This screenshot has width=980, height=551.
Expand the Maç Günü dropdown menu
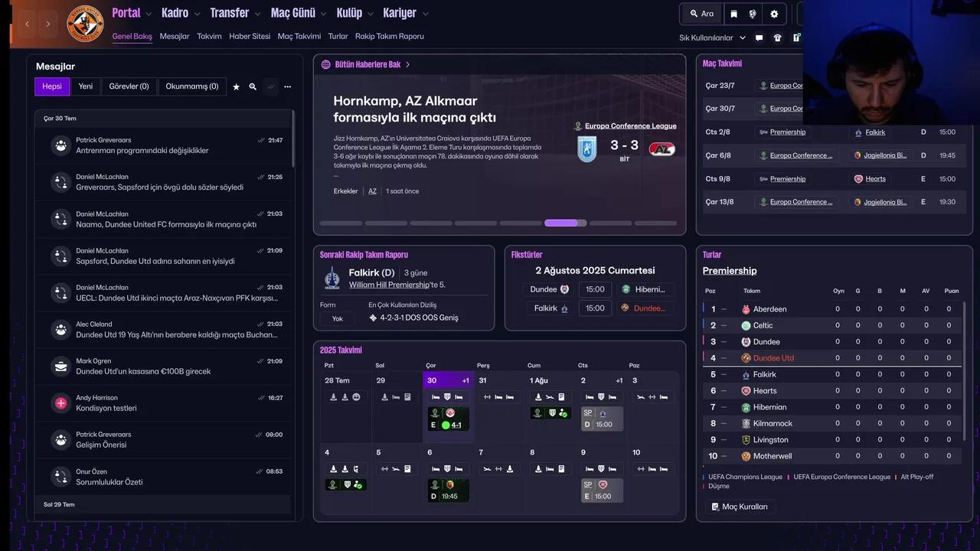click(299, 13)
